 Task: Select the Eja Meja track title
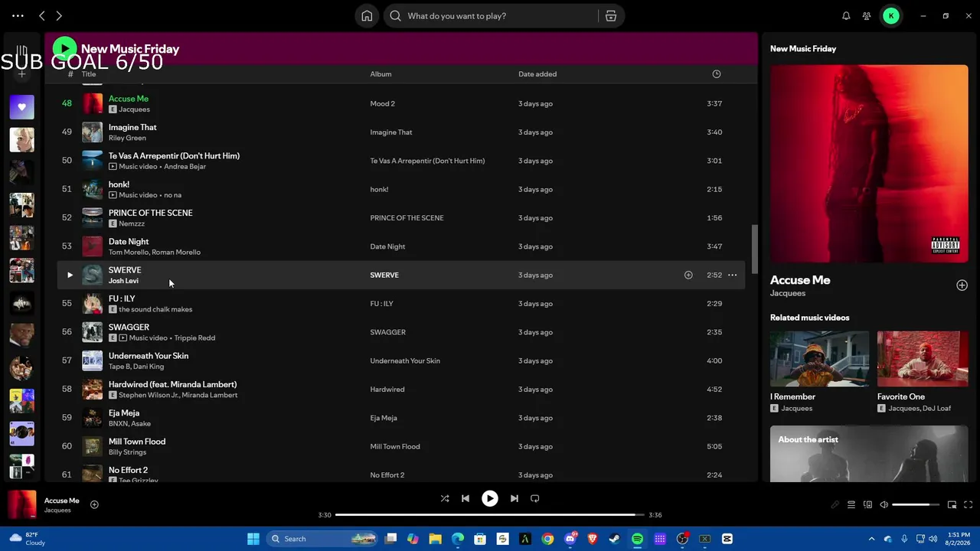[124, 413]
